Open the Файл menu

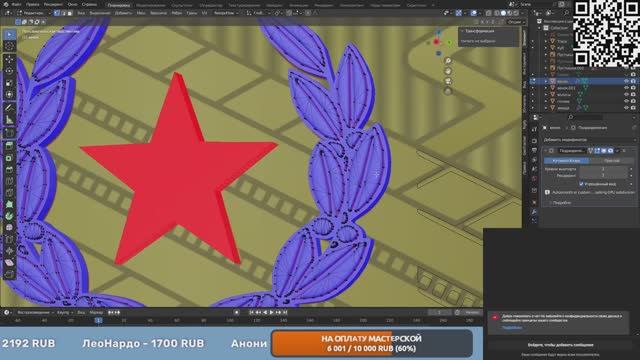[16, 4]
